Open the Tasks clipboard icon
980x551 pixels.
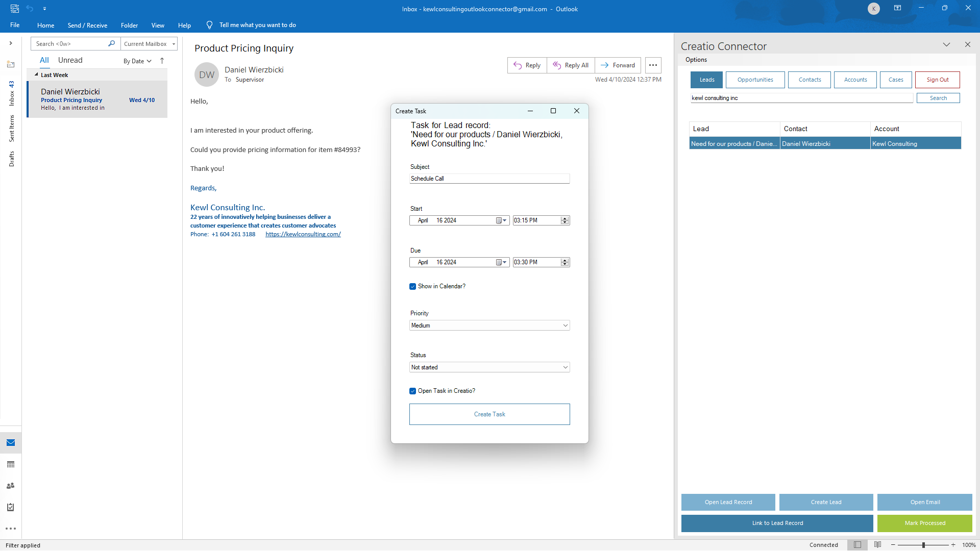pyautogui.click(x=11, y=507)
